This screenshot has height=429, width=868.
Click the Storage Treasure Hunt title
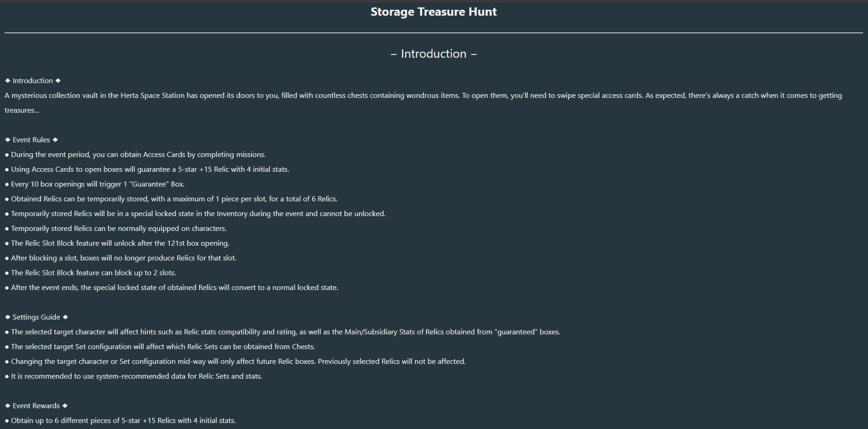pyautogui.click(x=433, y=12)
